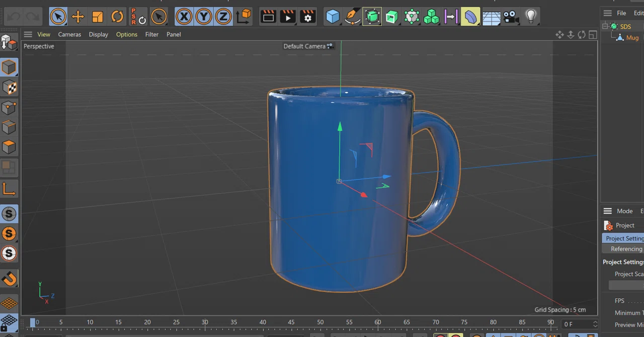644x337 pixels.
Task: Activate the Scale tool
Action: (x=98, y=17)
